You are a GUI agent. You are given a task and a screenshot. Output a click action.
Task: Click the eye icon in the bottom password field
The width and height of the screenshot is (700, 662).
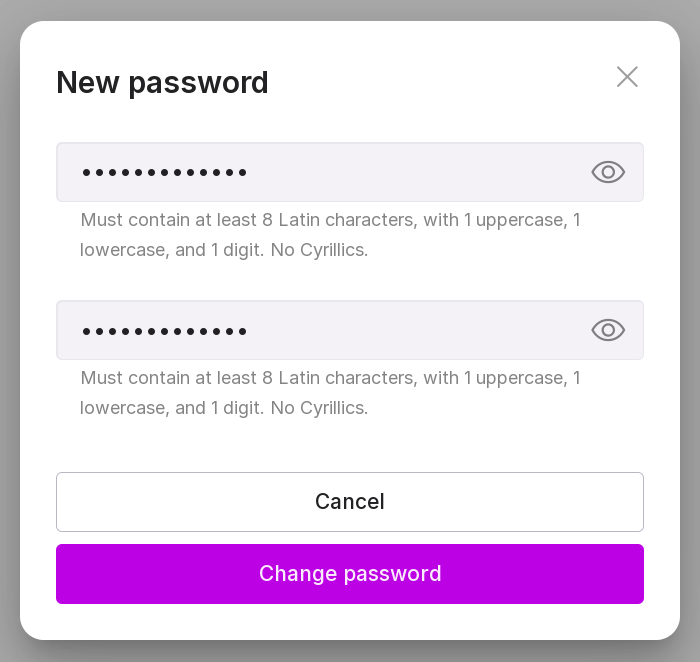point(608,330)
